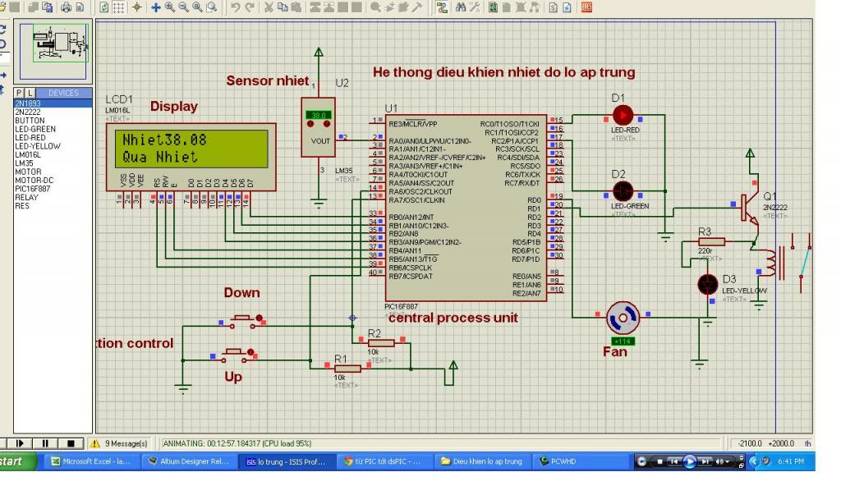Pause the running simulation

(x=46, y=444)
